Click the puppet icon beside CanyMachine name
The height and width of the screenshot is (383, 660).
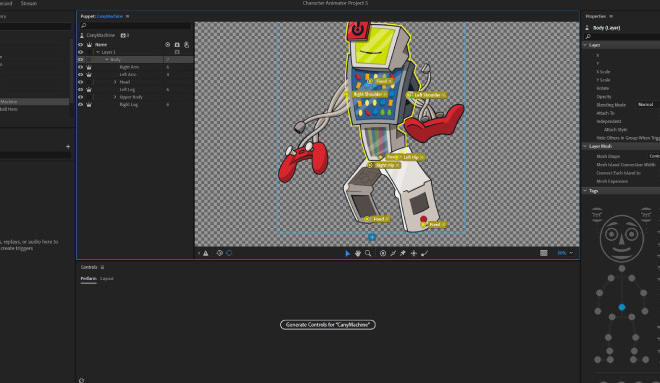tap(82, 35)
